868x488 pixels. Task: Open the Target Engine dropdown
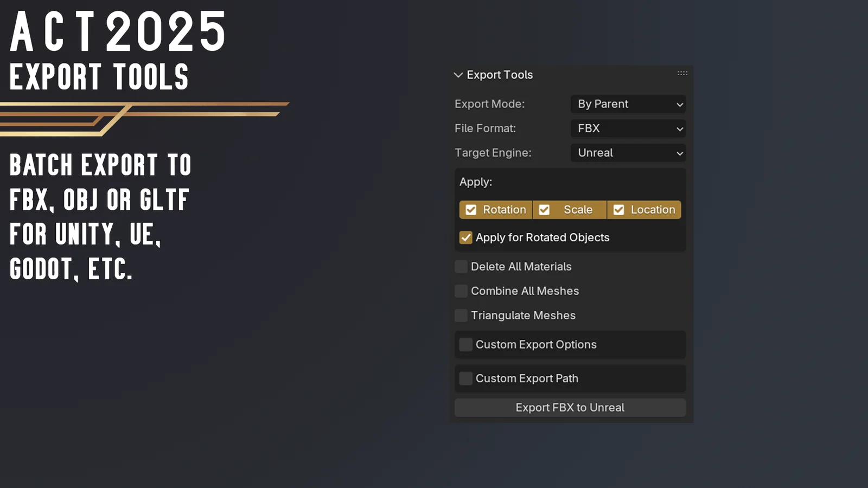[628, 153]
